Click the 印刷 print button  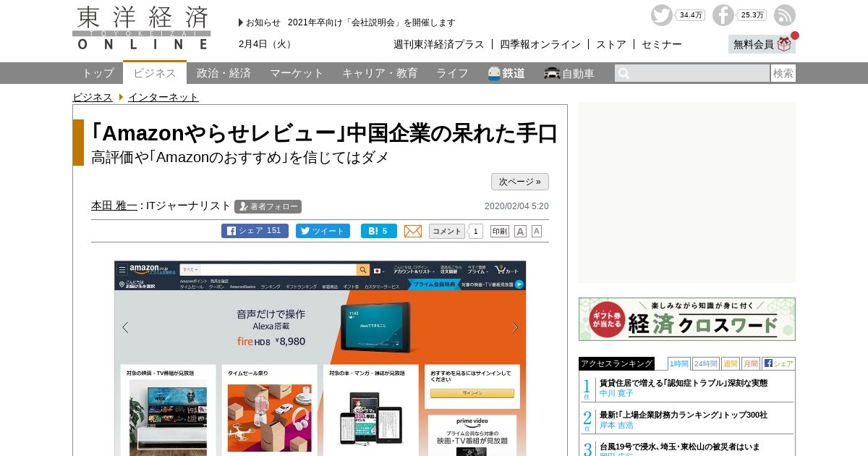click(500, 231)
